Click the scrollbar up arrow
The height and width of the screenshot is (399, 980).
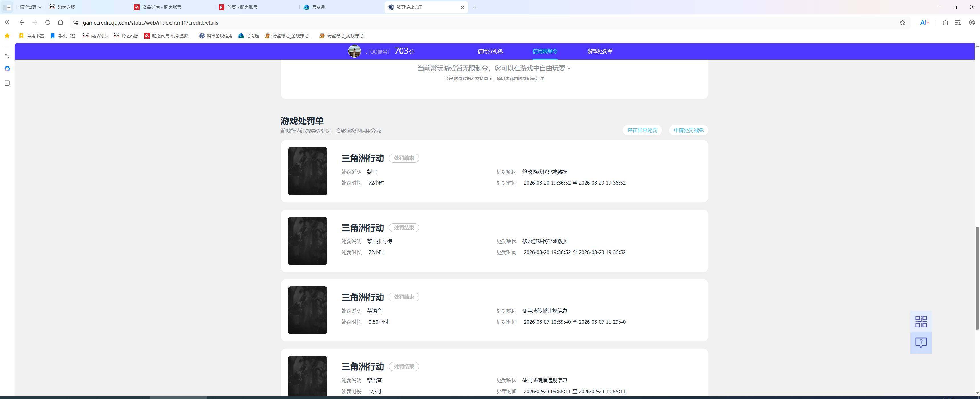(977, 46)
